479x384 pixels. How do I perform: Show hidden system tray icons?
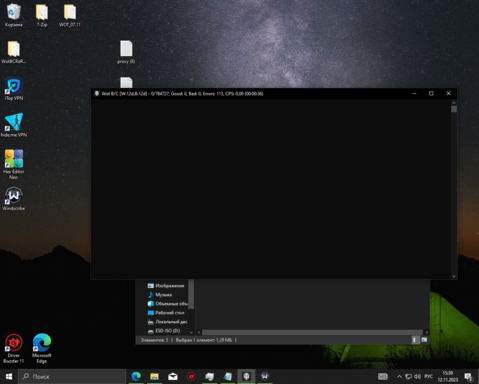coord(399,377)
